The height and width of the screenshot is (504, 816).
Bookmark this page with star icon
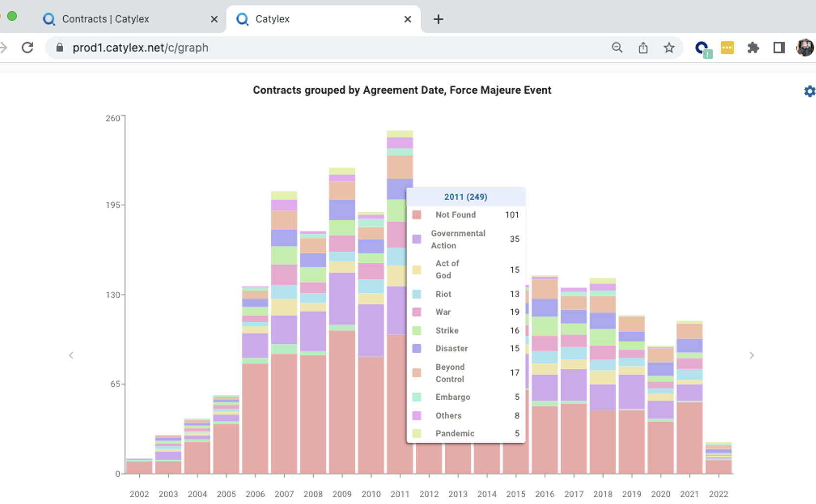pos(669,48)
